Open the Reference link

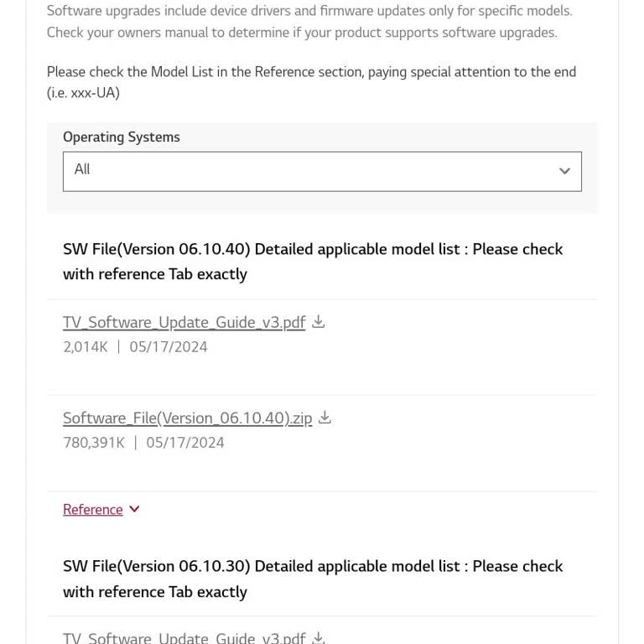click(x=93, y=510)
